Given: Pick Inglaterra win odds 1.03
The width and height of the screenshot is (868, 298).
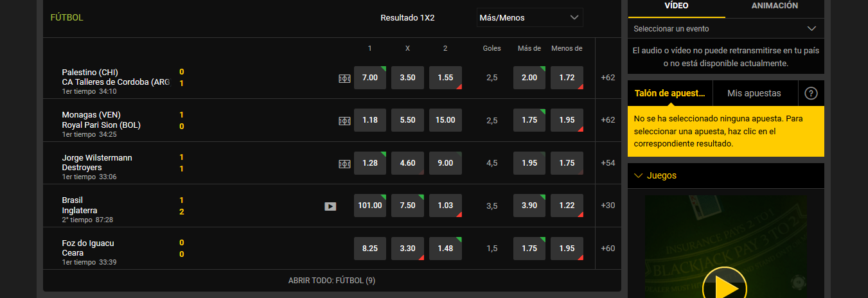Looking at the screenshot, I should [445, 206].
